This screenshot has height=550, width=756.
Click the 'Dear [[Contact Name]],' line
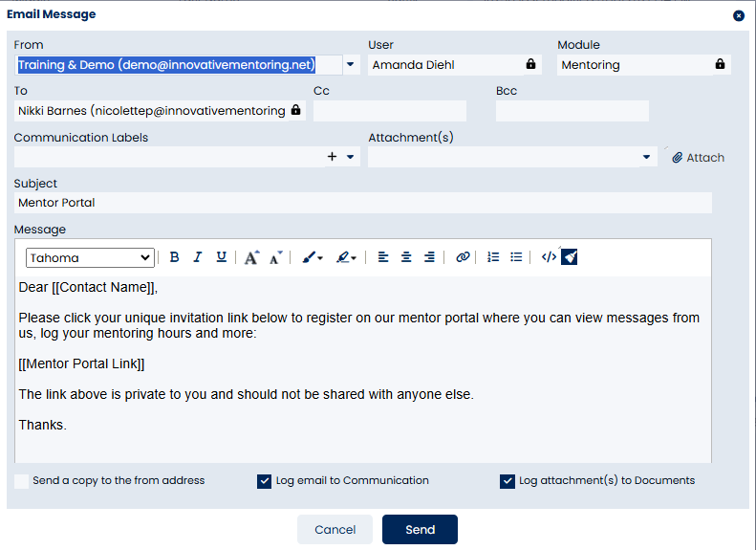click(x=88, y=288)
